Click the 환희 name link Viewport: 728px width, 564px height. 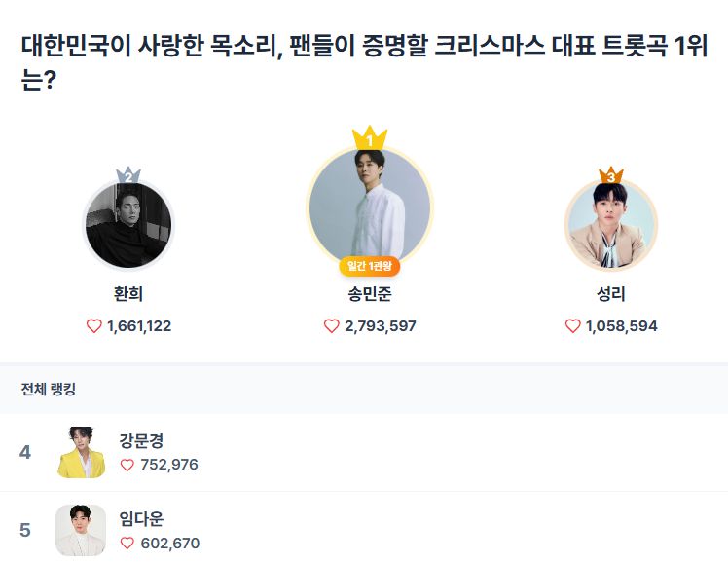point(128,294)
